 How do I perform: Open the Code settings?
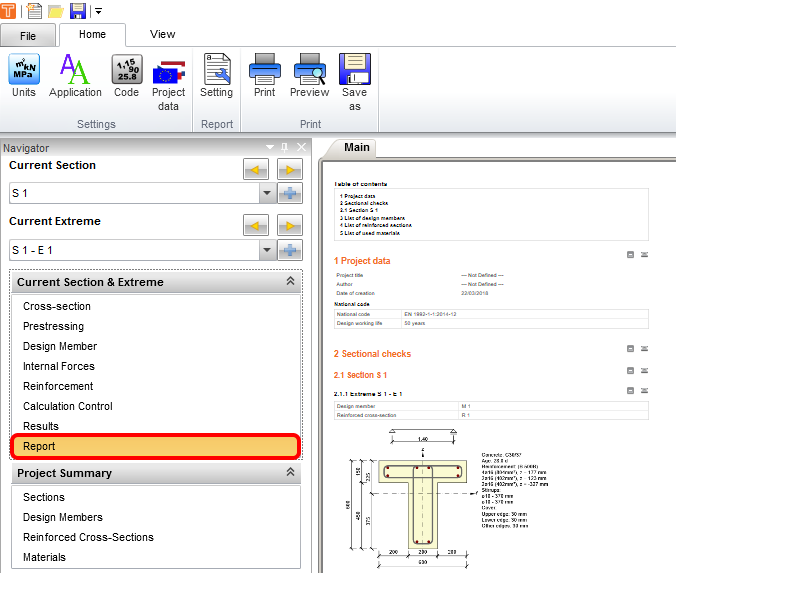[126, 77]
